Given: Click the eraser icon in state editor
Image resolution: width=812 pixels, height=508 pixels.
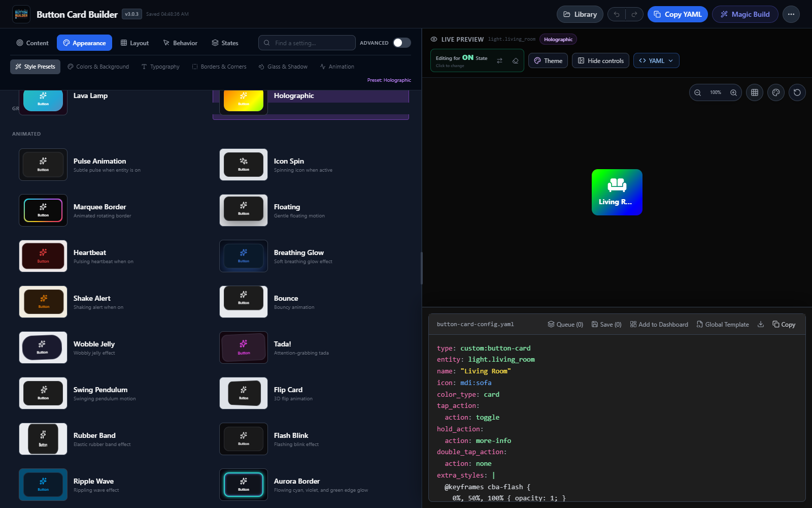Looking at the screenshot, I should point(515,60).
